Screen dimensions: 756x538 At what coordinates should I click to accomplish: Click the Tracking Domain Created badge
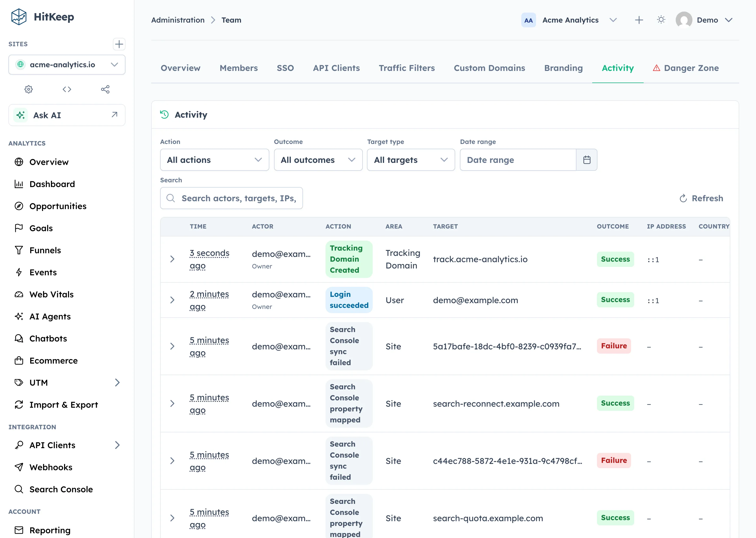349,259
